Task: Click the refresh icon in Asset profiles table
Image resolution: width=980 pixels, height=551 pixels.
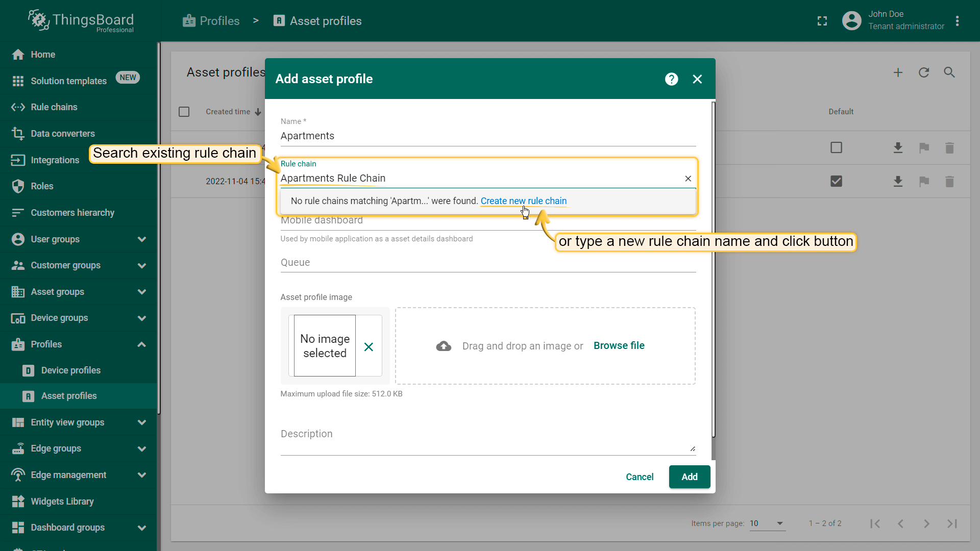Action: tap(923, 72)
